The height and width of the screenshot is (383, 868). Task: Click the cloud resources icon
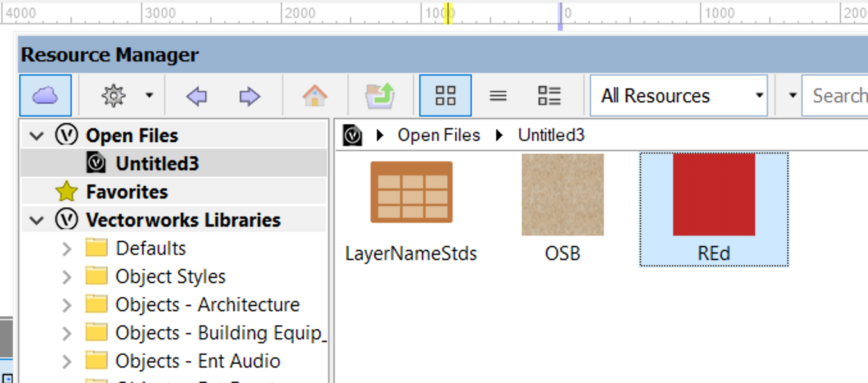click(x=45, y=95)
